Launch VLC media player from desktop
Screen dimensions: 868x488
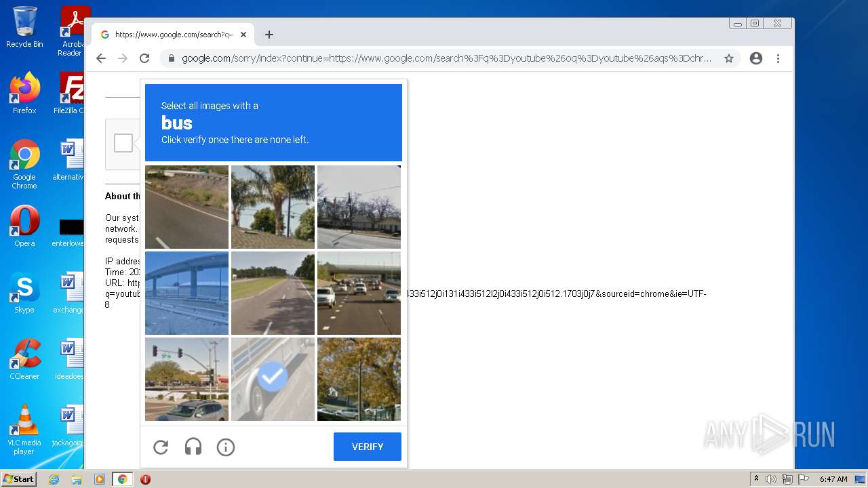24,430
